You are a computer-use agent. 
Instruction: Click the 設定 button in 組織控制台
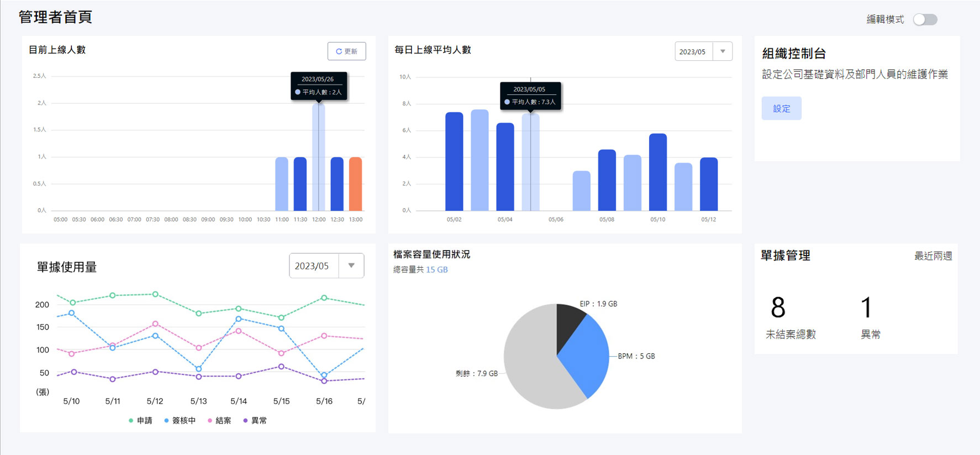781,109
